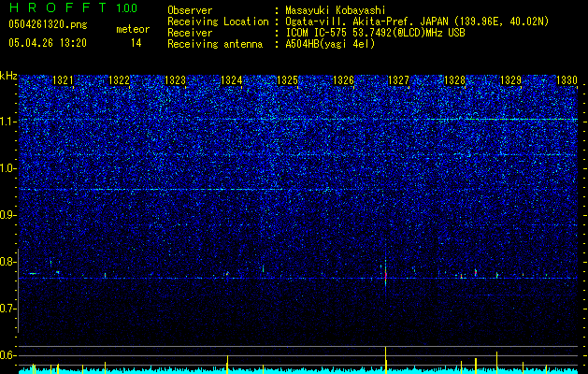Click the 1324 time marker
The height and width of the screenshot is (374, 588).
(x=232, y=80)
